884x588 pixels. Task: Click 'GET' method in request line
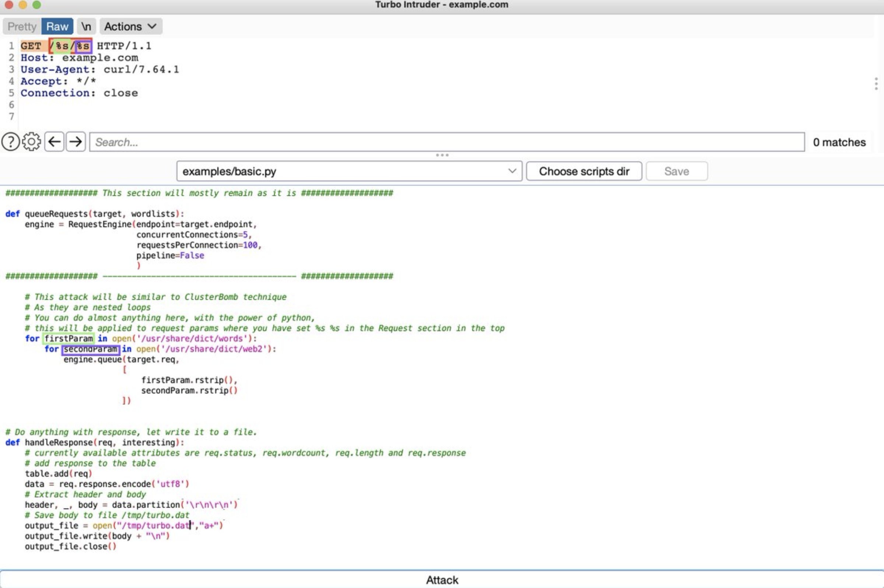(31, 46)
